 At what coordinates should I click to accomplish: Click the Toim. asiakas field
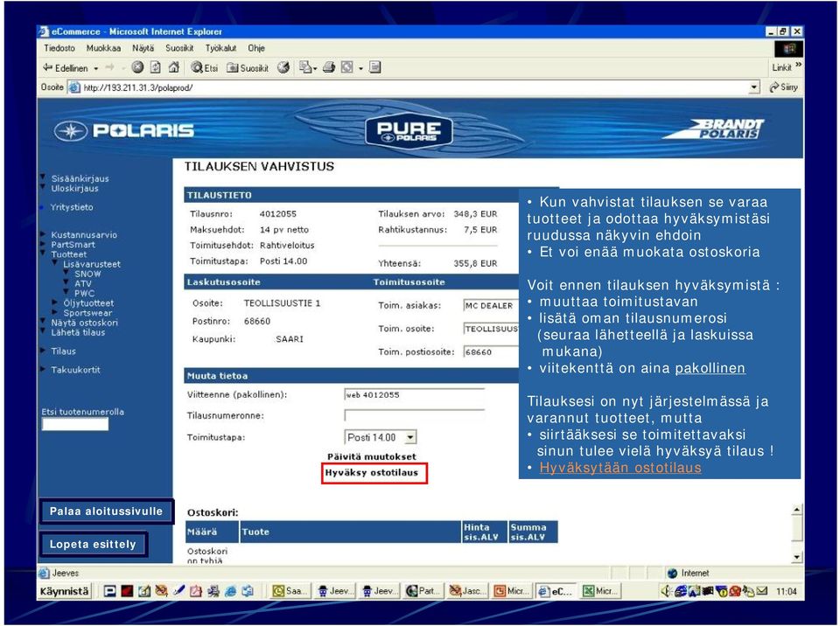point(491,305)
